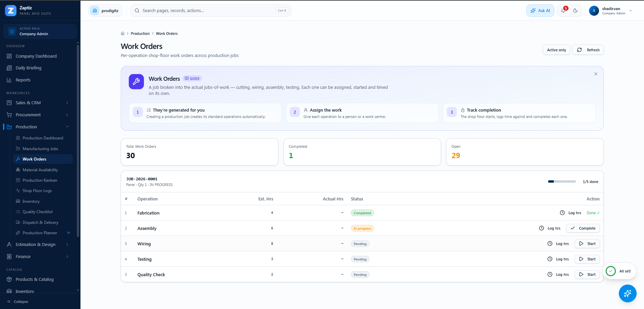Click the GUIDE badge

click(192, 79)
